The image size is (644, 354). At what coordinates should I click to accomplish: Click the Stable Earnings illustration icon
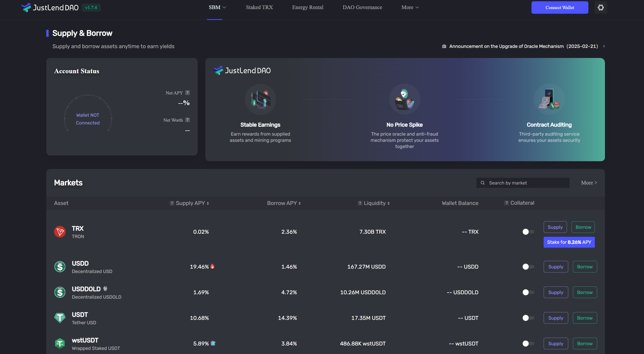click(260, 99)
